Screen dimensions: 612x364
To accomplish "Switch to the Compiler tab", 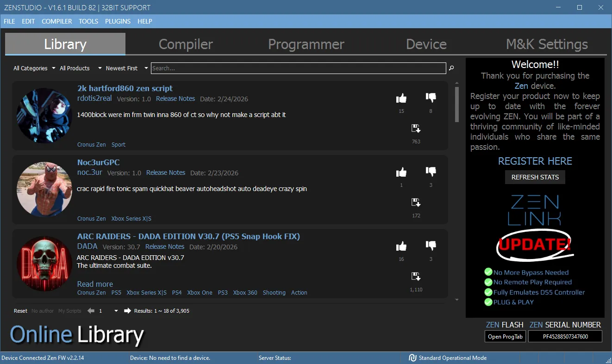I will pyautogui.click(x=186, y=44).
